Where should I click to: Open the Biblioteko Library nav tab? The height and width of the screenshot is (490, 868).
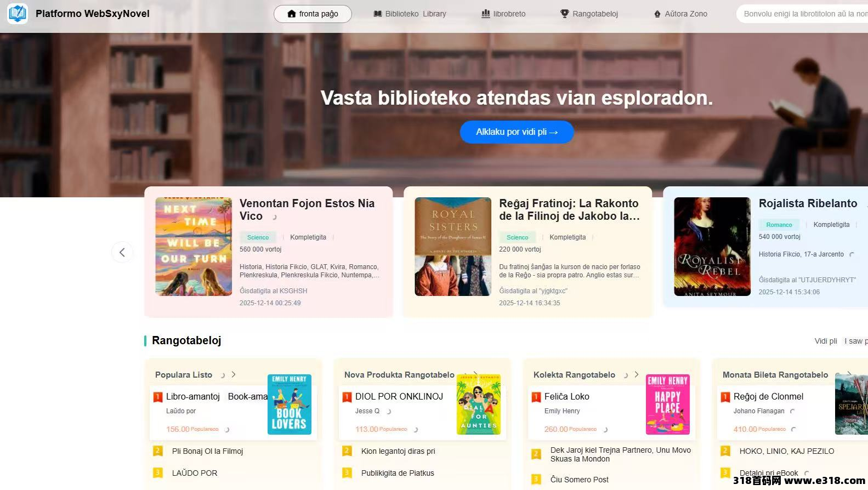(x=410, y=14)
